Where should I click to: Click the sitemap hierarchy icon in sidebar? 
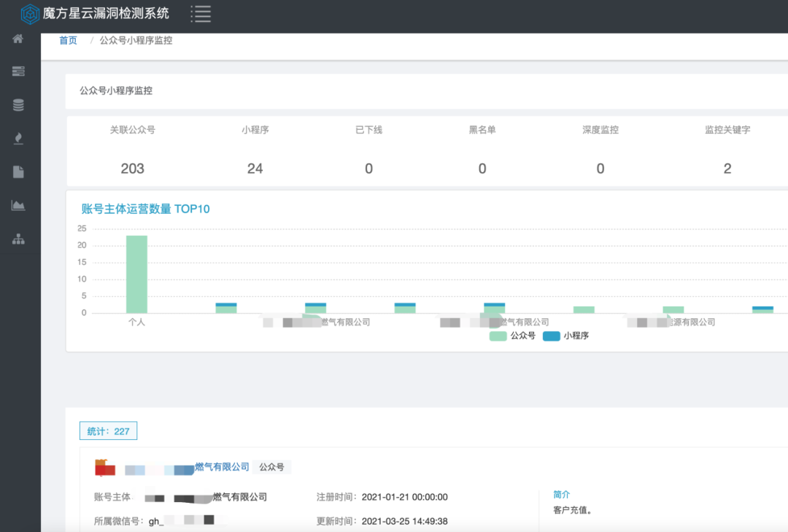18,239
